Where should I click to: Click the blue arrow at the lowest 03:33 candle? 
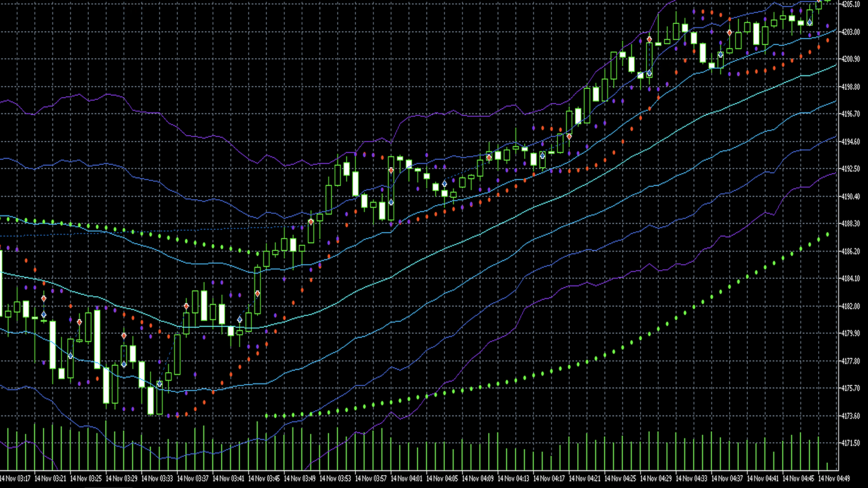tap(159, 384)
